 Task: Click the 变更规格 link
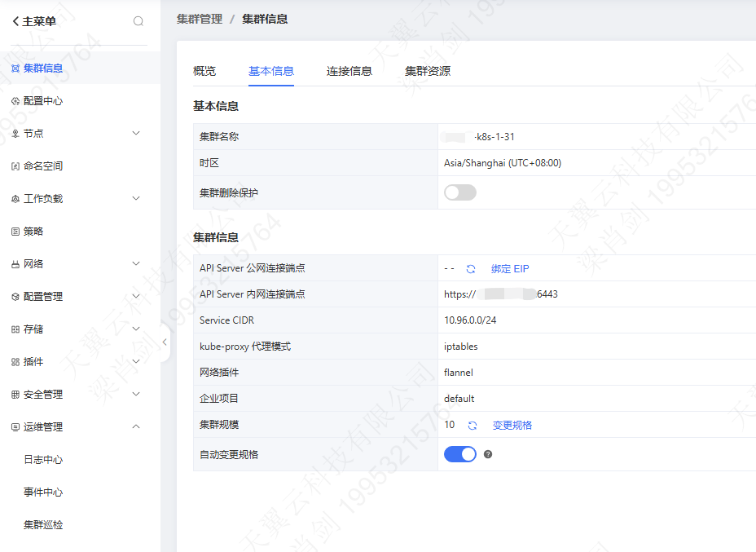pyautogui.click(x=512, y=425)
